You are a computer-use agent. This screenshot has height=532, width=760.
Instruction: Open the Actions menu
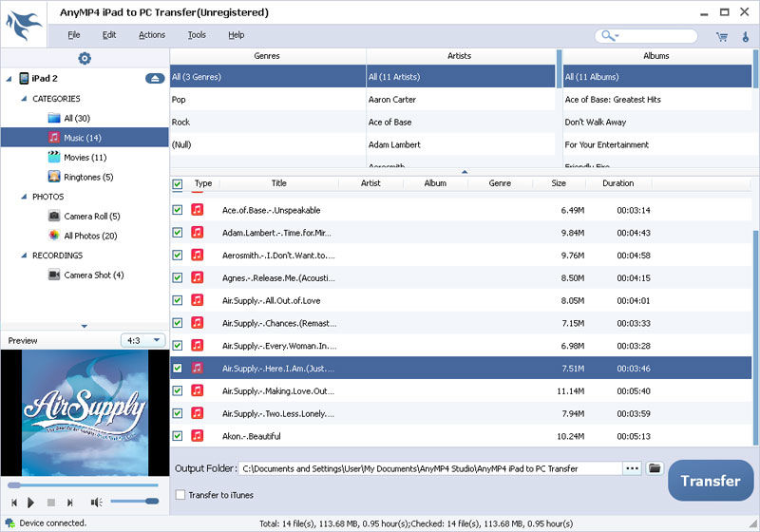152,35
